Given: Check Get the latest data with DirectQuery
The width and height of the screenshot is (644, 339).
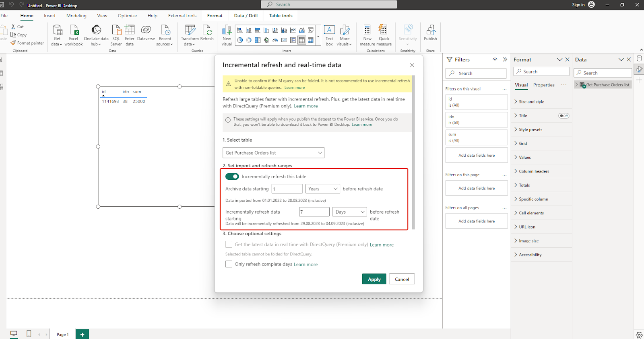Looking at the screenshot, I should click(229, 244).
